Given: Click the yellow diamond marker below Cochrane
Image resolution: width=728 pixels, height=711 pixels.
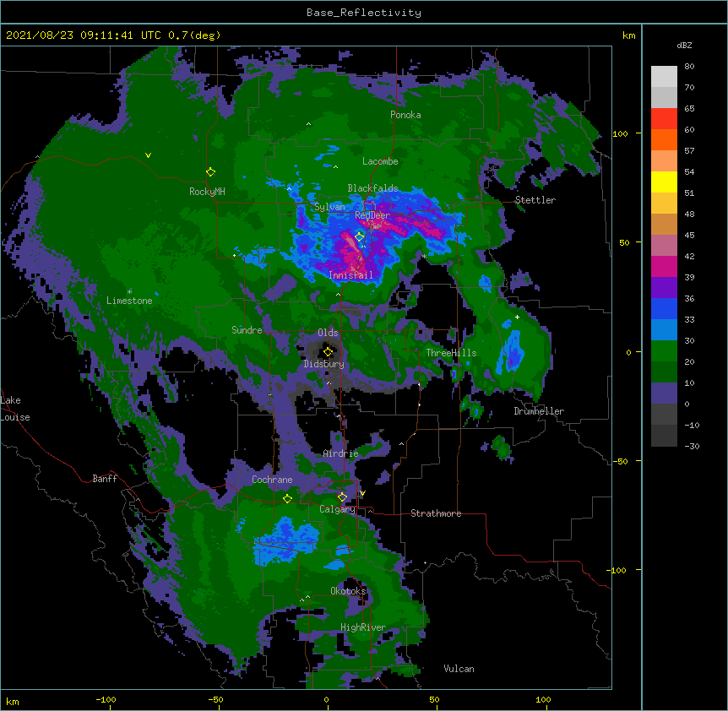Looking at the screenshot, I should pos(287,498).
